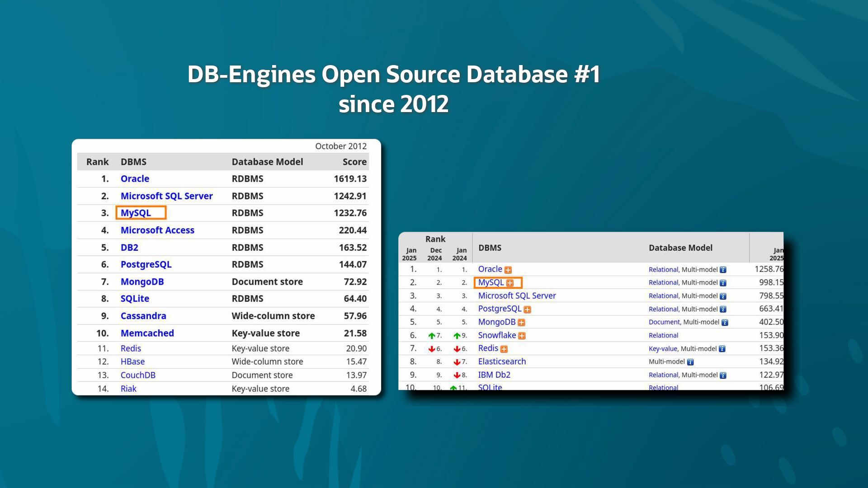Open Snowflake link in 2025 ranking
This screenshot has width=868, height=488.
coord(497,335)
